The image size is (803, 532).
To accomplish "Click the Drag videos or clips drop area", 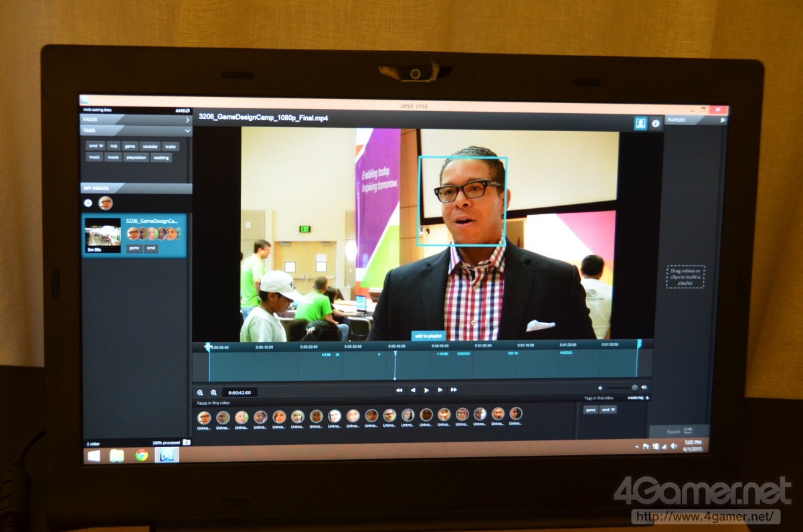I will tap(685, 276).
